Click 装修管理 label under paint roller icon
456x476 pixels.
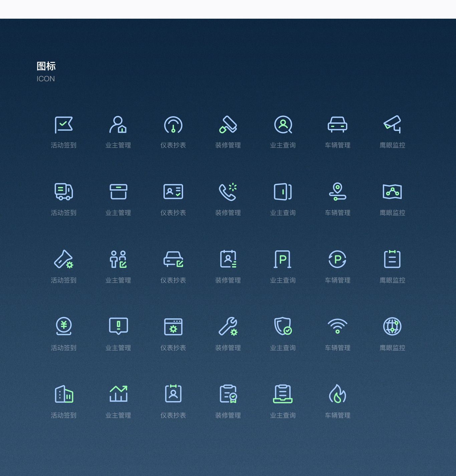228,145
